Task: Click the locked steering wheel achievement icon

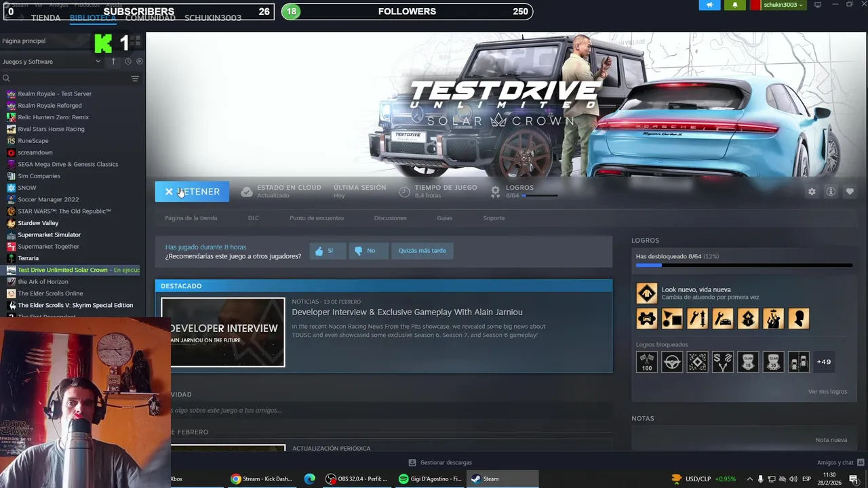Action: 672,362
